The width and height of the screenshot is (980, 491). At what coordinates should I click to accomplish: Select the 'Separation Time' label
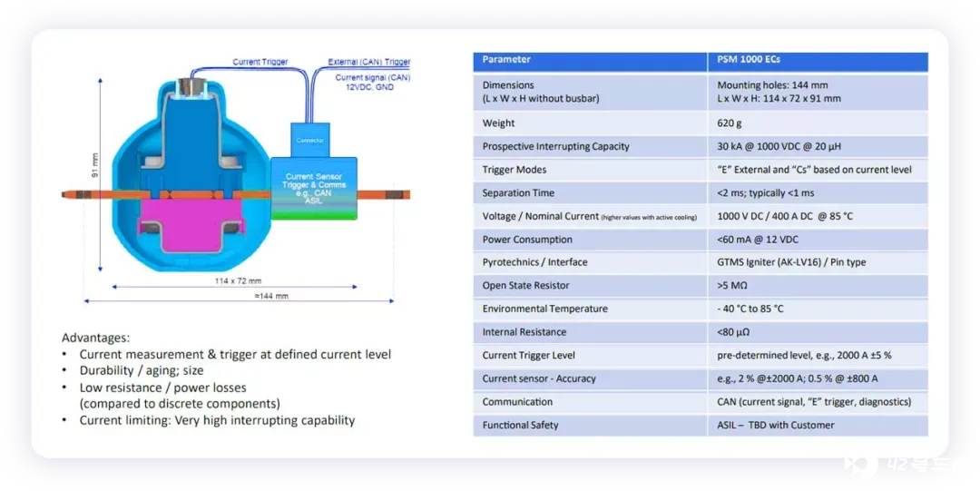[x=518, y=192]
